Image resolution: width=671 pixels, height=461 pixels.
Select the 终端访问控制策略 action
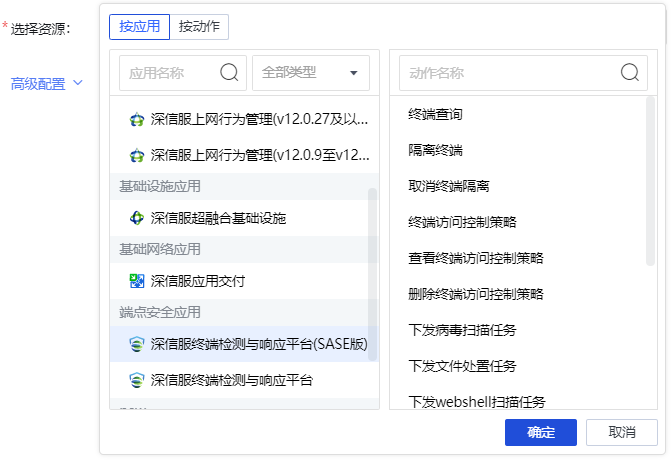(x=462, y=222)
